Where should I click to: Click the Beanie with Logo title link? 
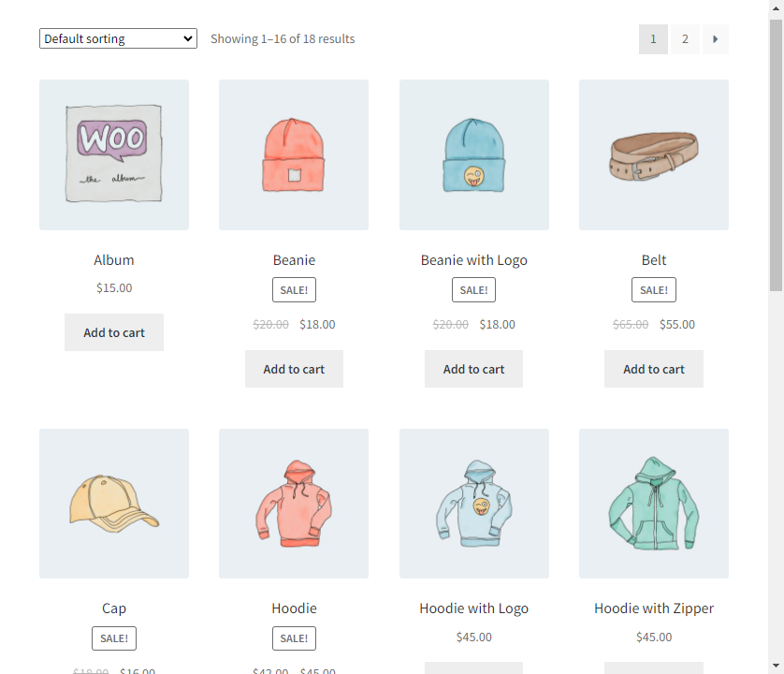click(x=473, y=260)
